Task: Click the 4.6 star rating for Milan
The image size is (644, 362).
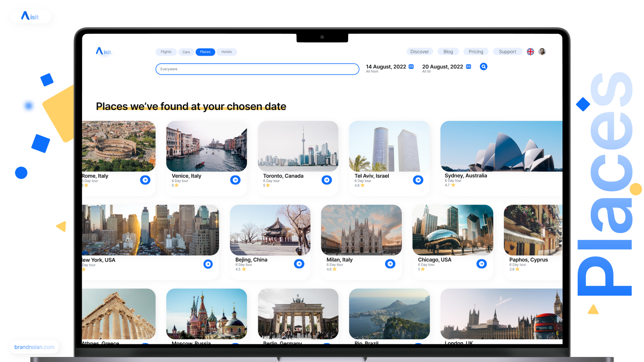Action: (331, 269)
